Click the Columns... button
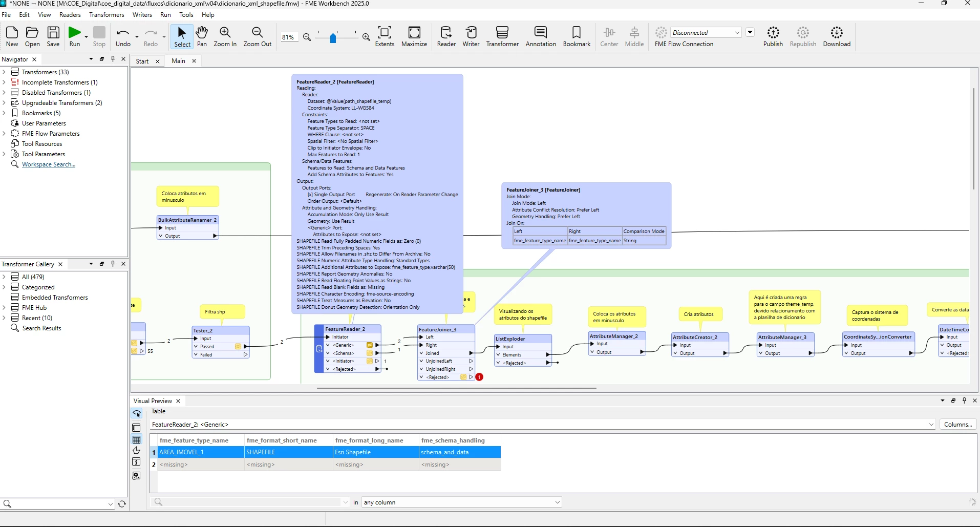 (x=958, y=425)
